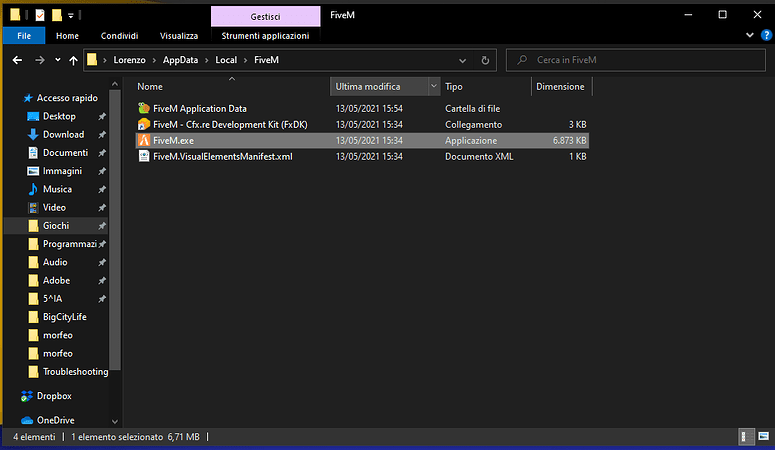Image resolution: width=775 pixels, height=450 pixels.
Task: Switch to details view in status bar
Action: [x=745, y=437]
